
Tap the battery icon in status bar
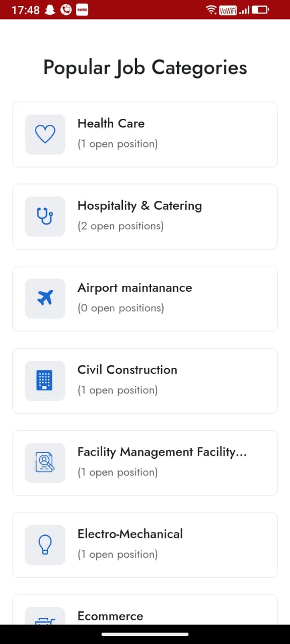[x=260, y=10]
